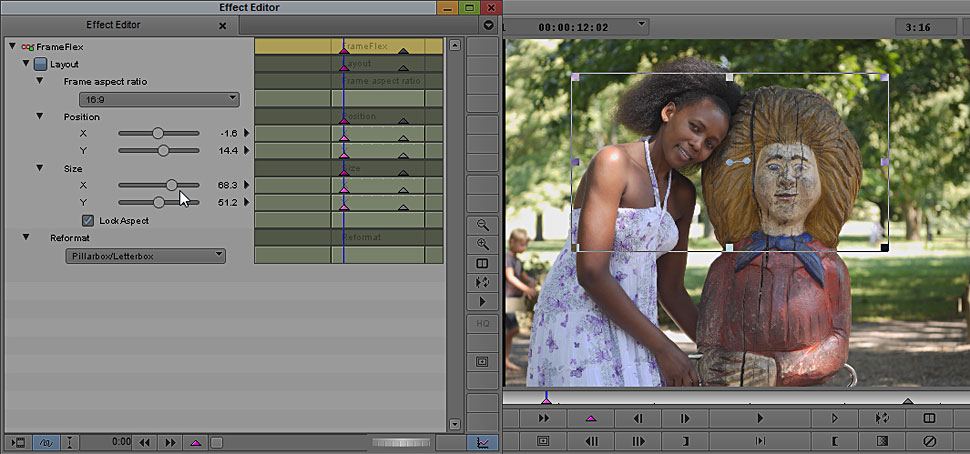The width and height of the screenshot is (970, 454).
Task: Collapse the Position parameter group
Action: tap(40, 117)
